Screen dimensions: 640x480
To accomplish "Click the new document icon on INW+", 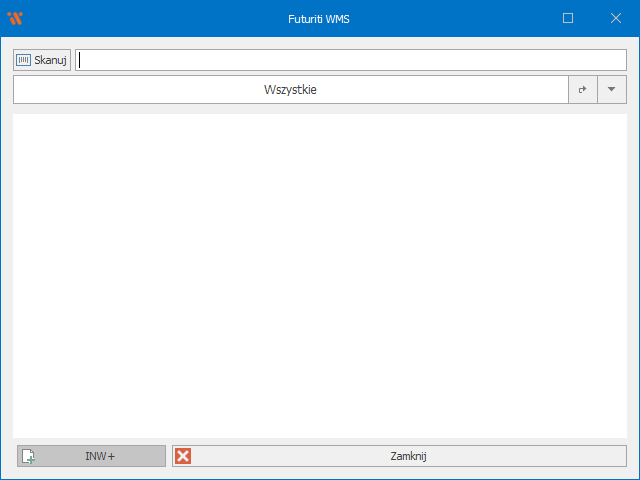I will click(x=29, y=456).
